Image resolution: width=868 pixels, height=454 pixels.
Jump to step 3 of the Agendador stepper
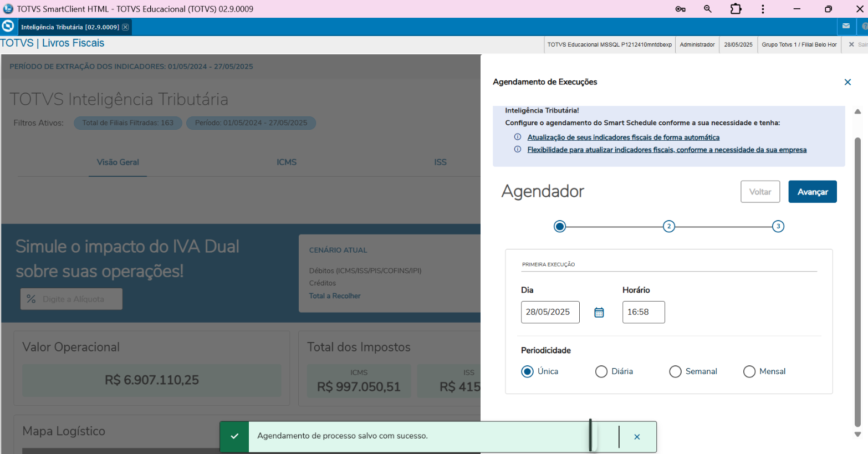[x=778, y=226]
